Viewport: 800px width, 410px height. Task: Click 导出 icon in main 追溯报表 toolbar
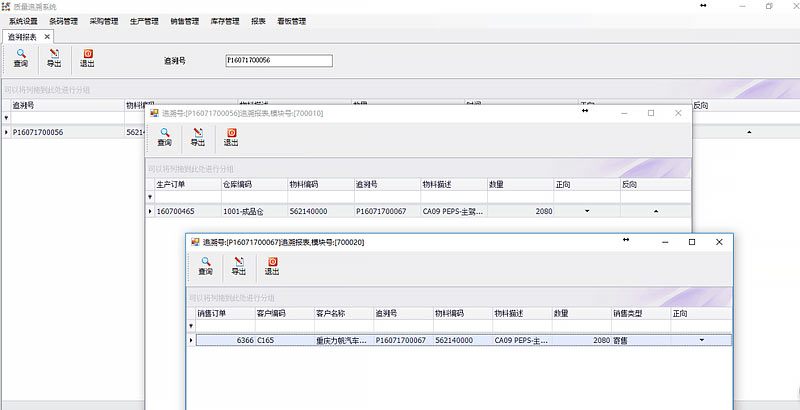pyautogui.click(x=54, y=57)
